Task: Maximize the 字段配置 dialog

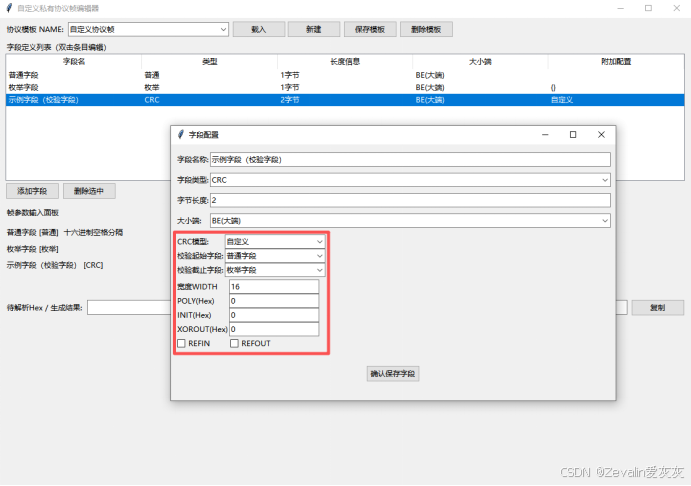Action: pyautogui.click(x=573, y=134)
